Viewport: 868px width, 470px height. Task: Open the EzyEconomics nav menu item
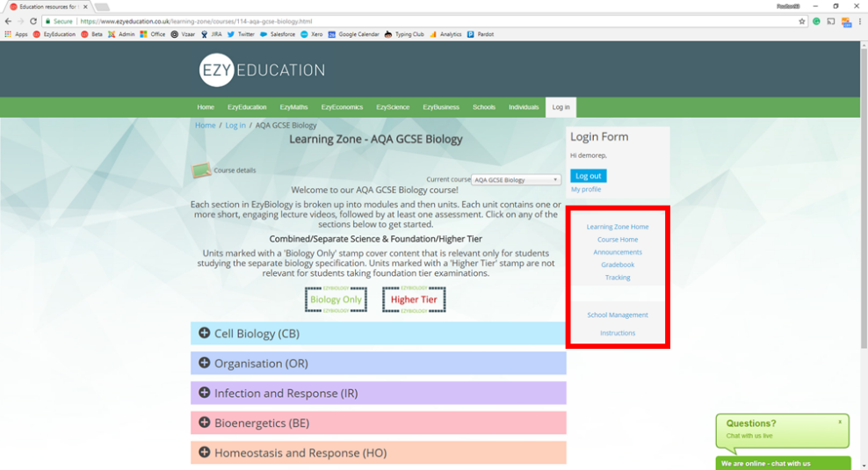[x=342, y=107]
